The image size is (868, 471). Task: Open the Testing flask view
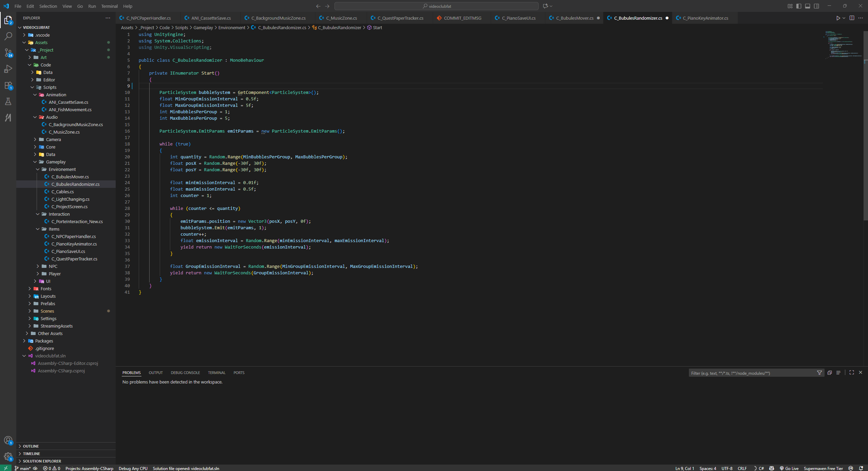8,101
